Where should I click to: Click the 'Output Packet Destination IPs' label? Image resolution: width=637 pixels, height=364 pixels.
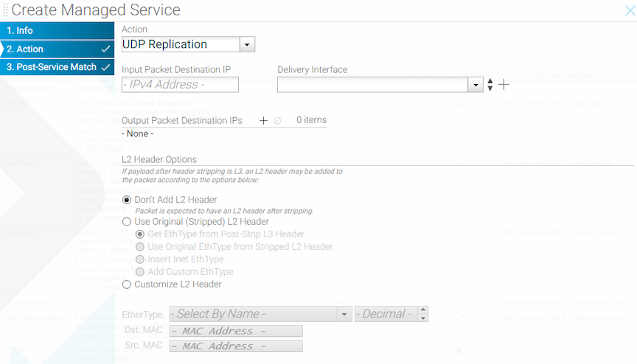181,121
